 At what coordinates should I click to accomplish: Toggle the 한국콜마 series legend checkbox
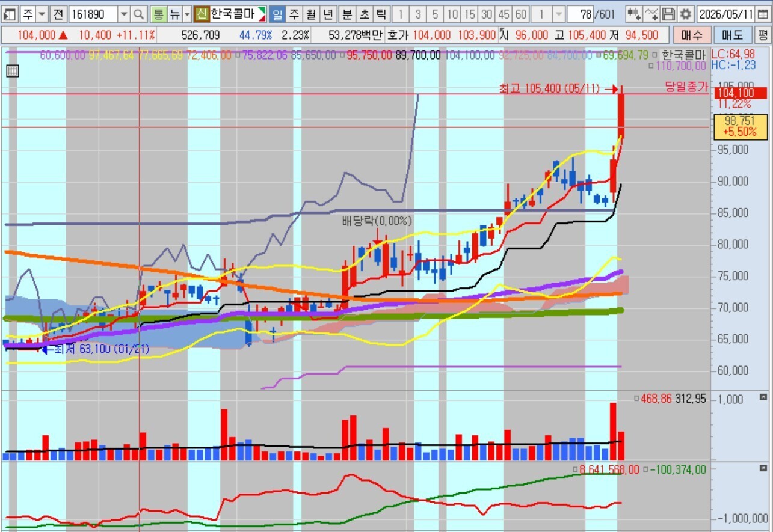[x=656, y=55]
